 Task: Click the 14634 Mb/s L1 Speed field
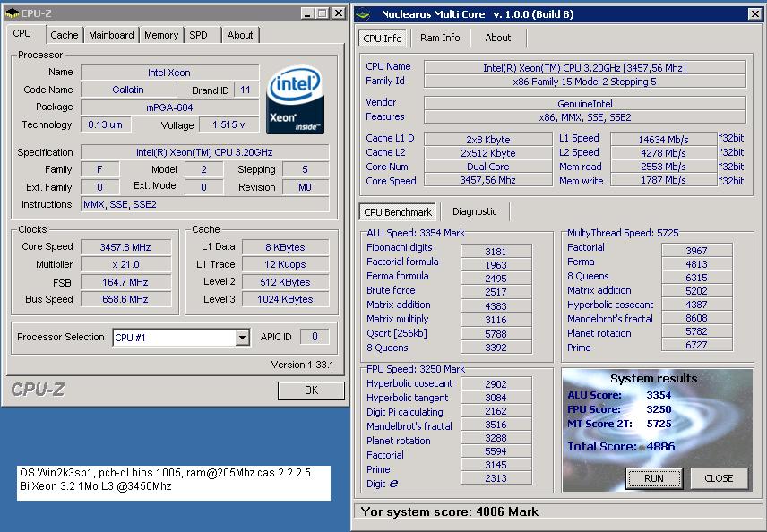tap(663, 140)
